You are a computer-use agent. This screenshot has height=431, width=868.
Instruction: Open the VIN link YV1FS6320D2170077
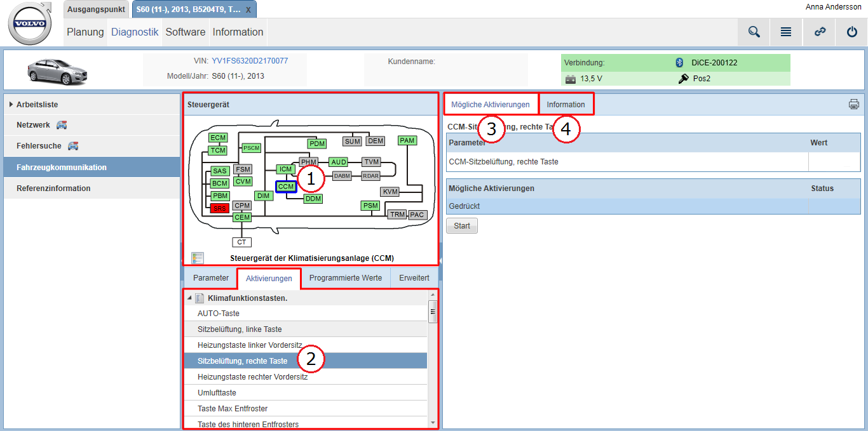[x=250, y=61]
